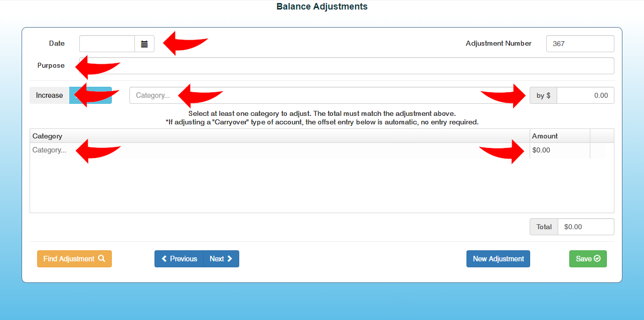Click the Category column header
Image resolution: width=644 pixels, height=320 pixels.
pos(48,136)
